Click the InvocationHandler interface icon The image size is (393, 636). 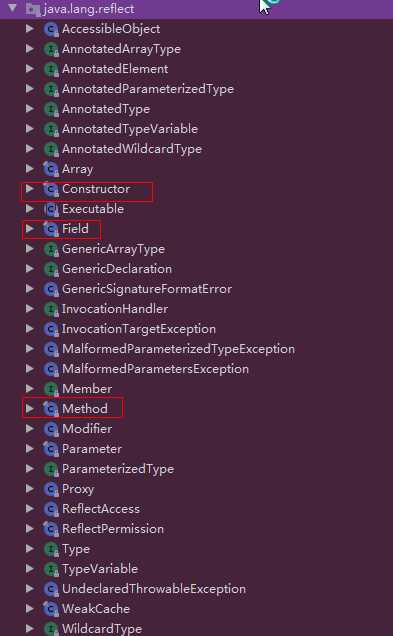point(51,309)
